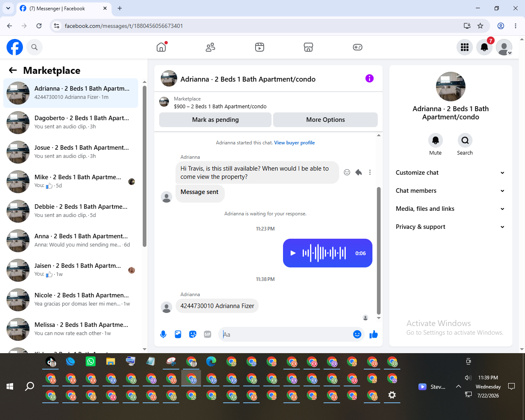Focus the Aa message input field
Image resolution: width=525 pixels, height=420 pixels.
[x=286, y=334]
